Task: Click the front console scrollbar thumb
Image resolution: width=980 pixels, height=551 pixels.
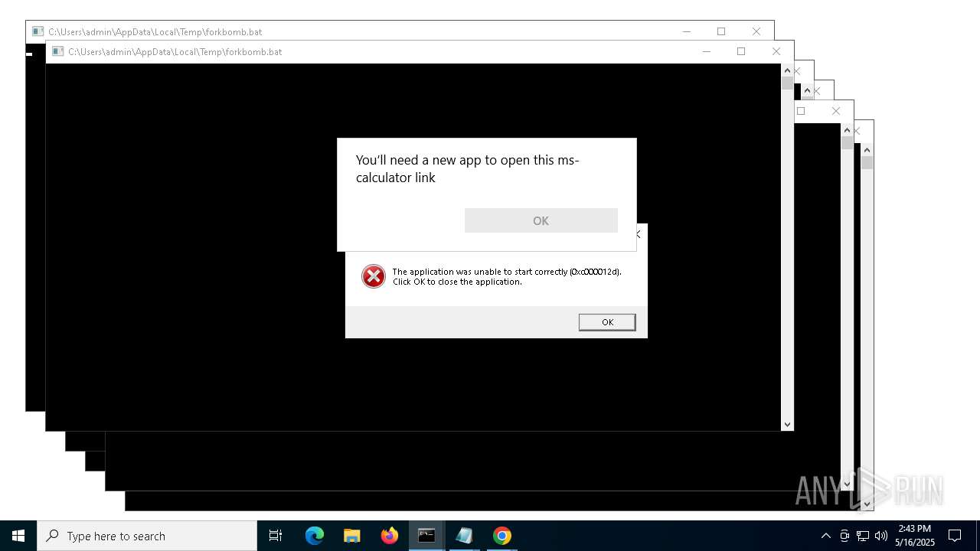Action: coord(787,83)
